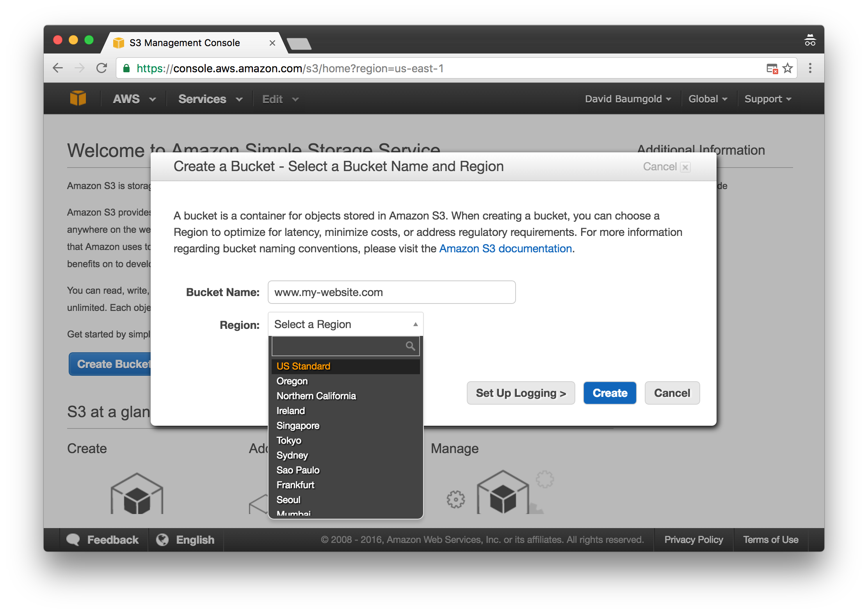Viewport: 868px width, 614px height.
Task: Open the Global region menu
Action: (x=708, y=99)
